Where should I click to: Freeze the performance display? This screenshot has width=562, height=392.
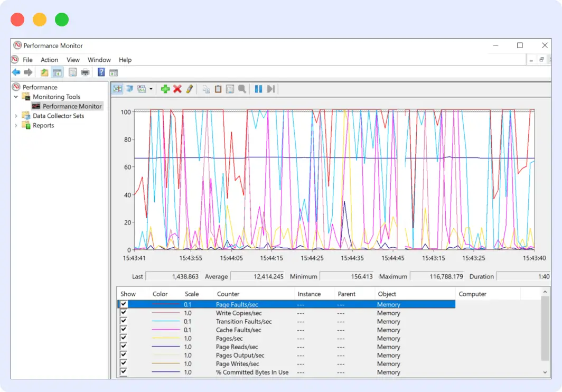point(258,89)
